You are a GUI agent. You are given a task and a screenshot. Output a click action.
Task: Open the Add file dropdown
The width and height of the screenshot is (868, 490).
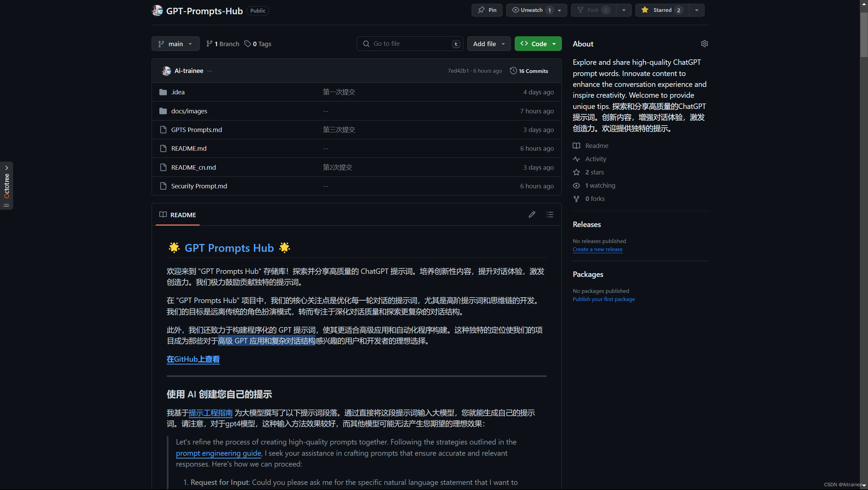[489, 44]
